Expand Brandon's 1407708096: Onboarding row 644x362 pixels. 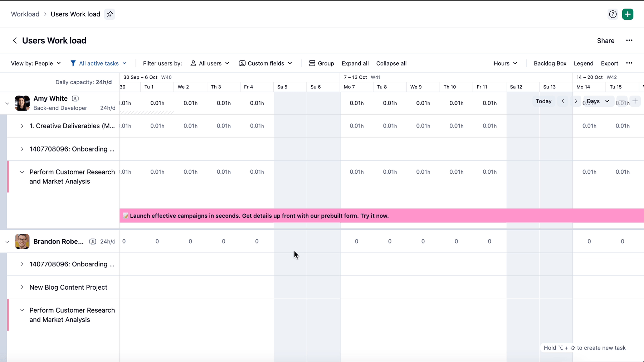tap(22, 264)
